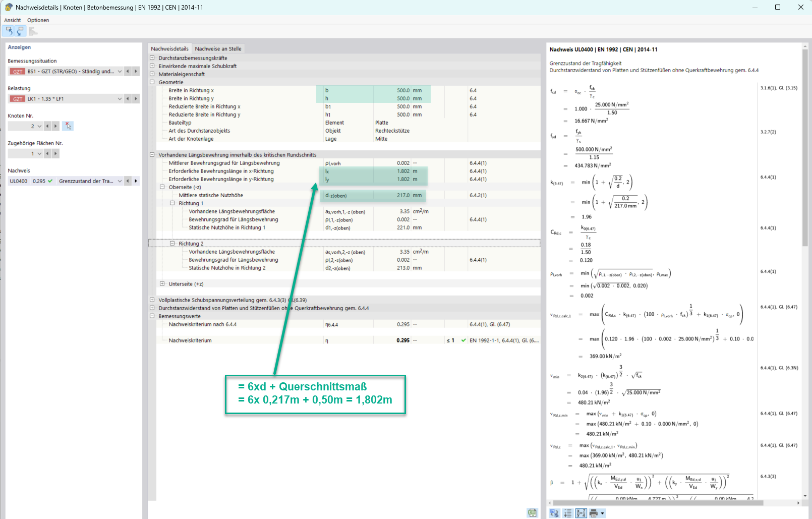Screen dimensions: 812x519
Task: Toggle the x/y = 7/4 formula values icon
Action: coord(581,513)
